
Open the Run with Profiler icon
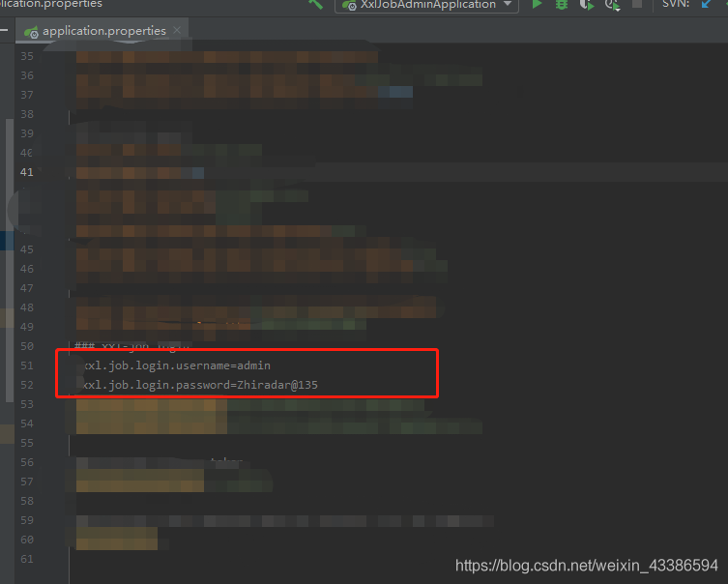click(612, 5)
